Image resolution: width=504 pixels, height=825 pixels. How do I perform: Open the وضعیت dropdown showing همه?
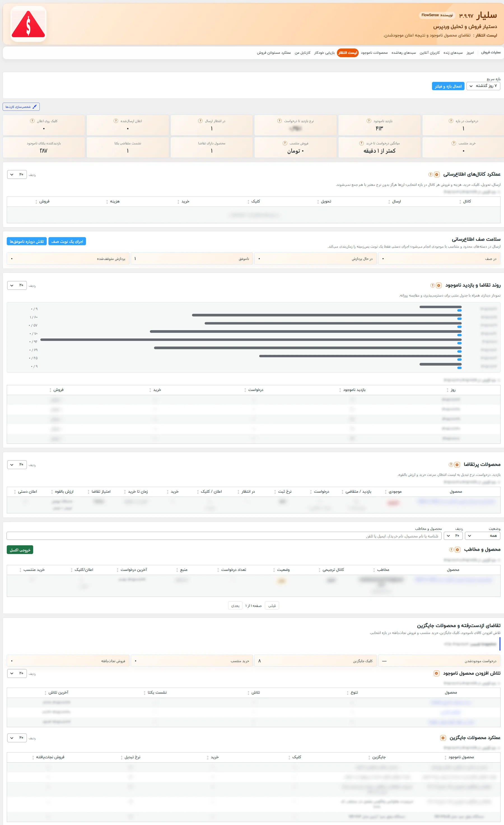pos(483,536)
